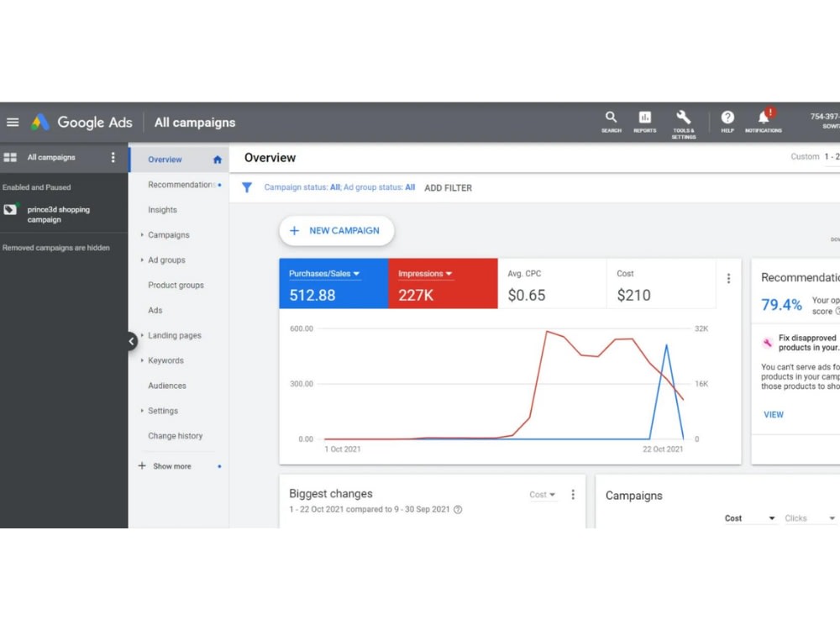This screenshot has height=630, width=840.
Task: Select the prince3d shopping campaign
Action: click(x=59, y=214)
